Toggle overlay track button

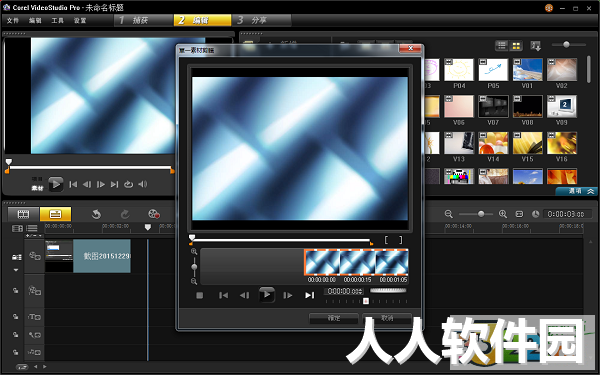click(35, 291)
